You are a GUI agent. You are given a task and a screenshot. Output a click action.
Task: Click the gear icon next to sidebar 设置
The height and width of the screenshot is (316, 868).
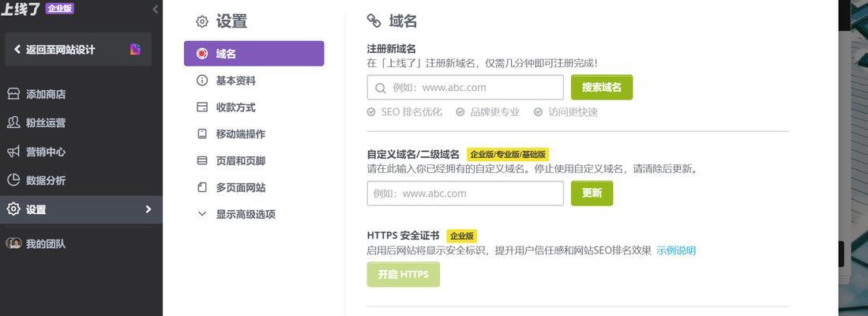[13, 209]
